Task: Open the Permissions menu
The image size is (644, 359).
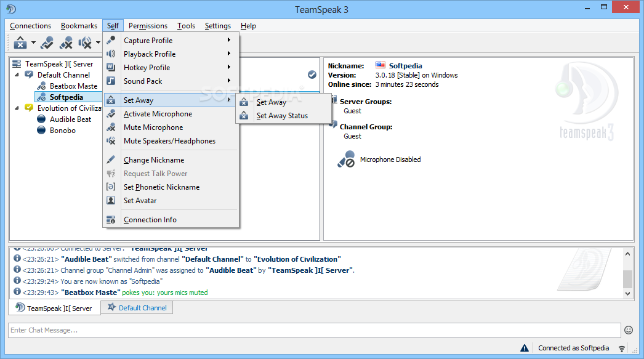Action: (148, 26)
